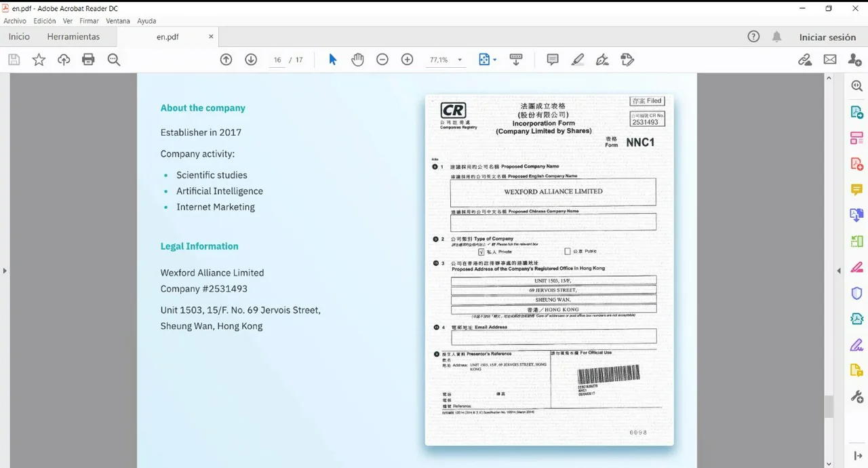This screenshot has height=468, width=868.
Task: Expand the fit page options dropdown
Action: (x=495, y=60)
